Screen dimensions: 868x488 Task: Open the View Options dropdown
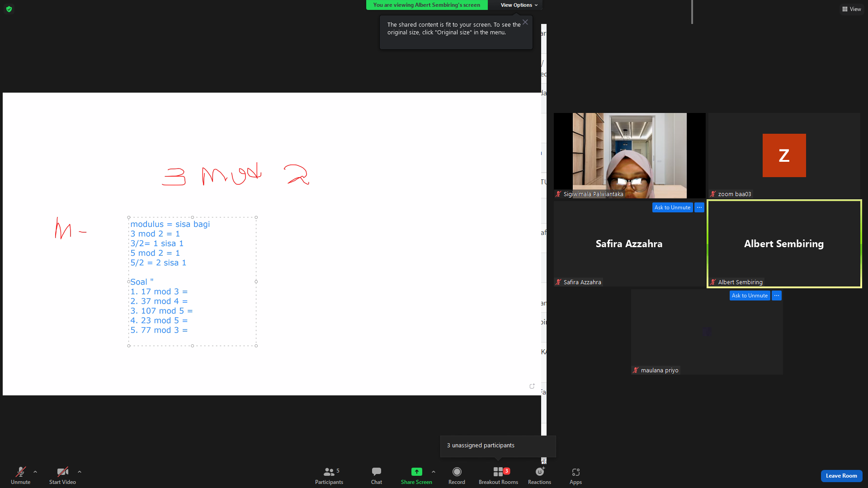click(x=519, y=5)
